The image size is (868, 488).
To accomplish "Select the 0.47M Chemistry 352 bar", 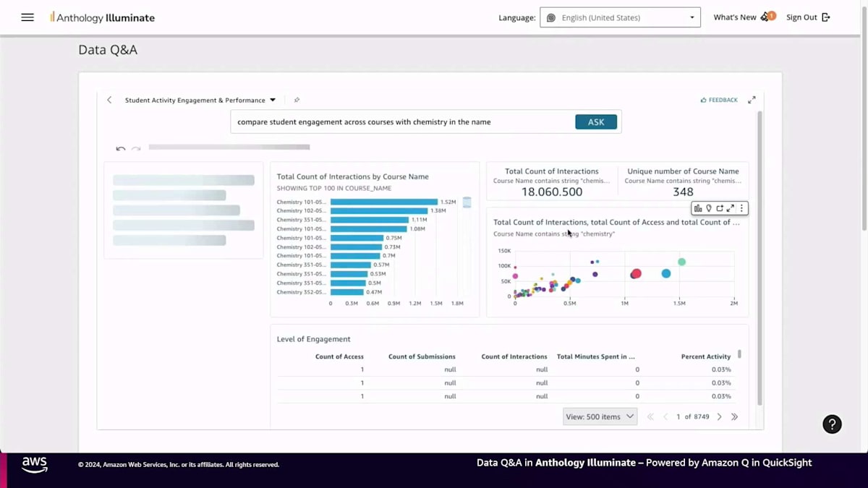I will click(347, 292).
